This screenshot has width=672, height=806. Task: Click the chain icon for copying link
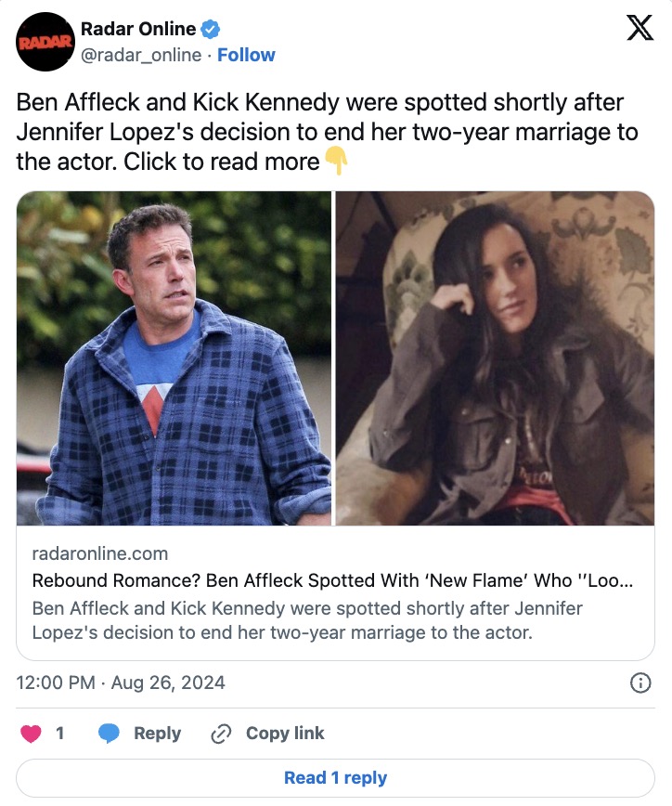click(x=221, y=734)
